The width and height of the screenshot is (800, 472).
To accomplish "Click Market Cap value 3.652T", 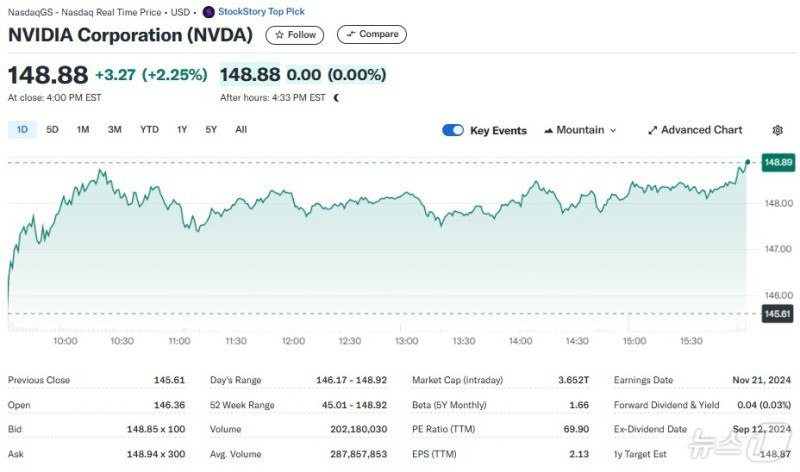I will click(x=573, y=380).
